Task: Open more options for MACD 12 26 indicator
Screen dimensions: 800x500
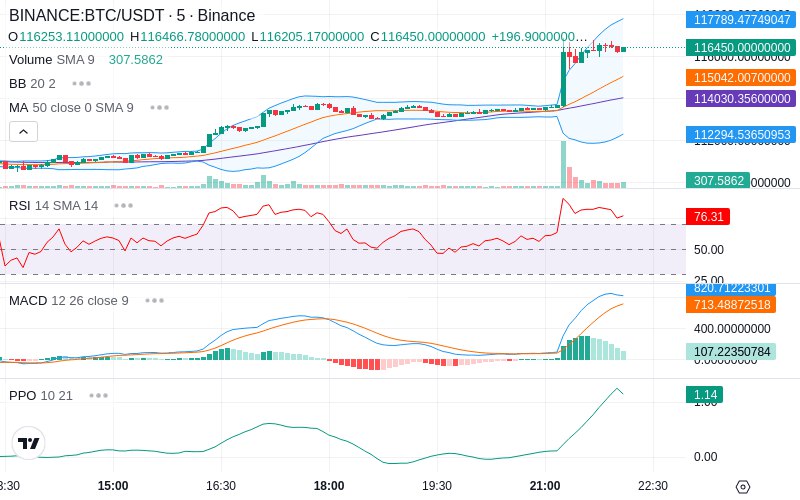Action: coord(155,301)
